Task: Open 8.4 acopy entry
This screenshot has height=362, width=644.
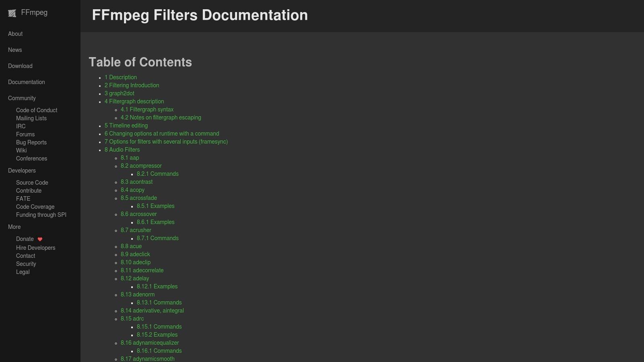Action: click(x=132, y=190)
